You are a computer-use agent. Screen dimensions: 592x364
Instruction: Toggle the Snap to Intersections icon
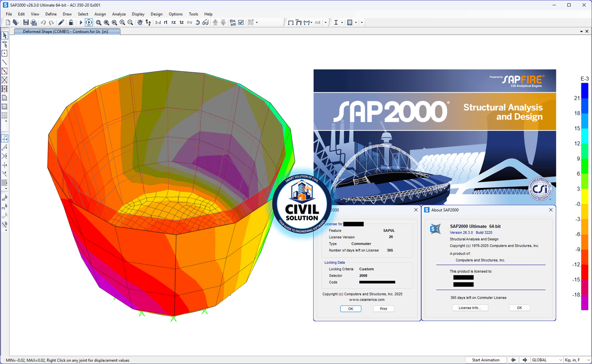click(5, 156)
